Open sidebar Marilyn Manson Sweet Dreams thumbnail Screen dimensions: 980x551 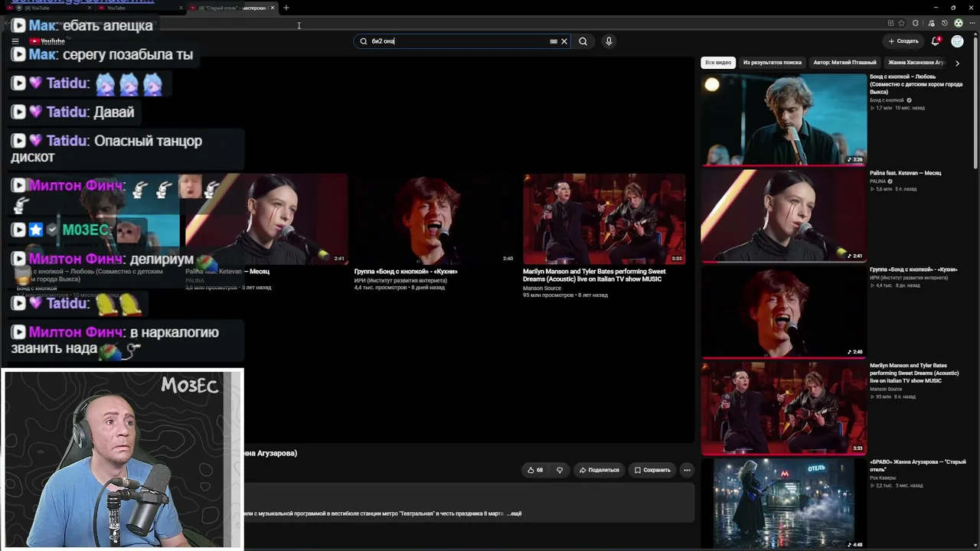click(783, 408)
